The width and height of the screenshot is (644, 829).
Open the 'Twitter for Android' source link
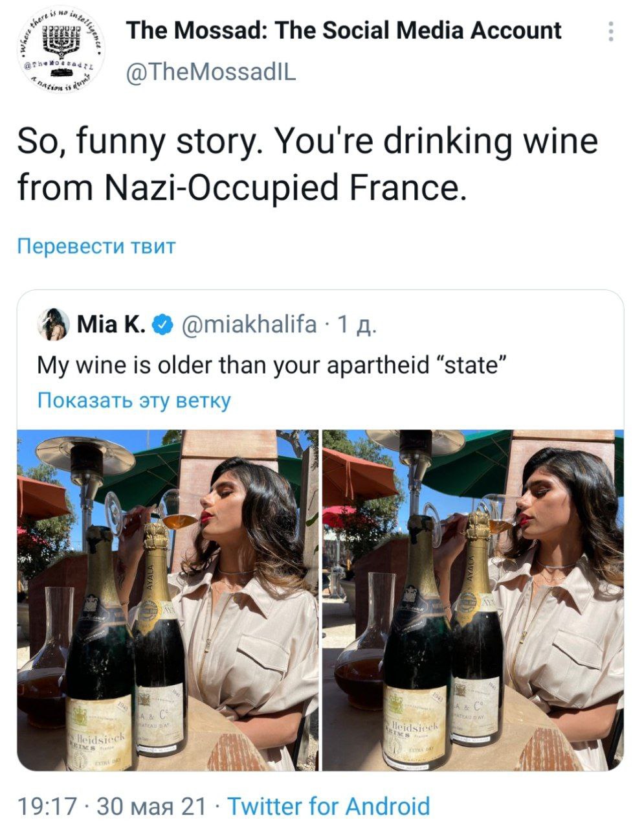pos(329,806)
